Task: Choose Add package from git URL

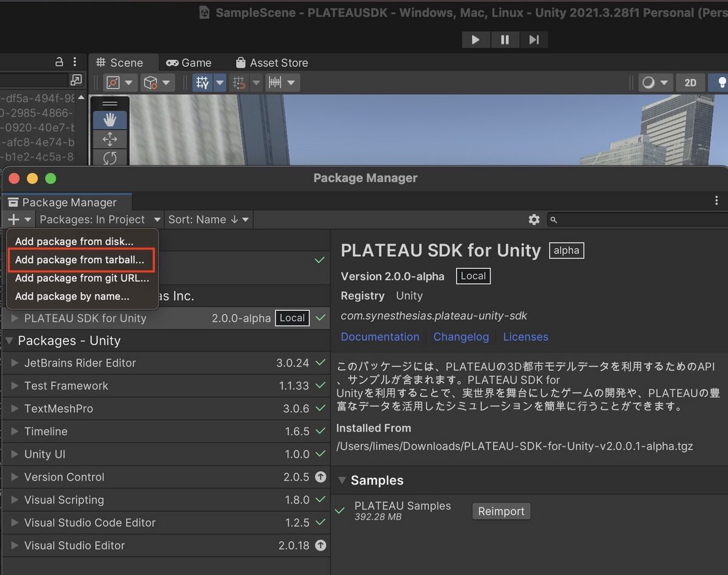Action: (82, 278)
